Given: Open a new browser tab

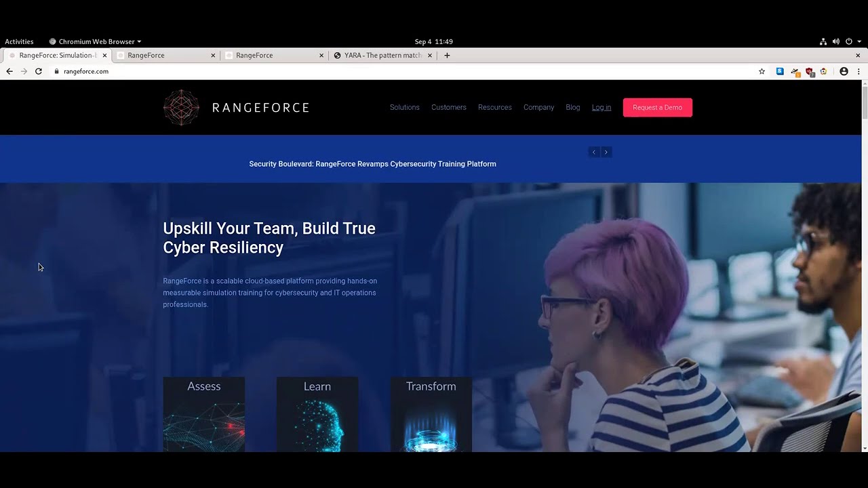Looking at the screenshot, I should tap(447, 56).
